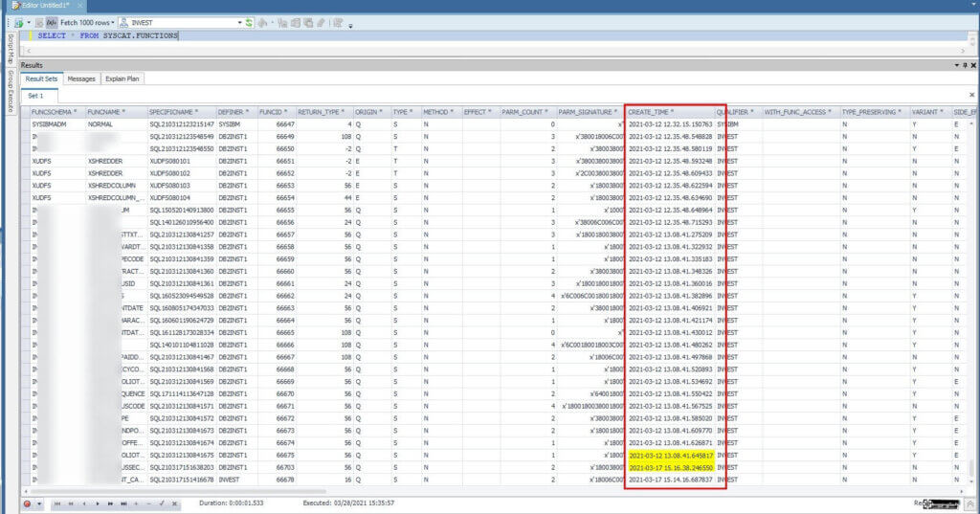Select highlighted cell 2021-03-12 13.08.41.645817
This screenshot has width=980, height=514.
tap(671, 456)
